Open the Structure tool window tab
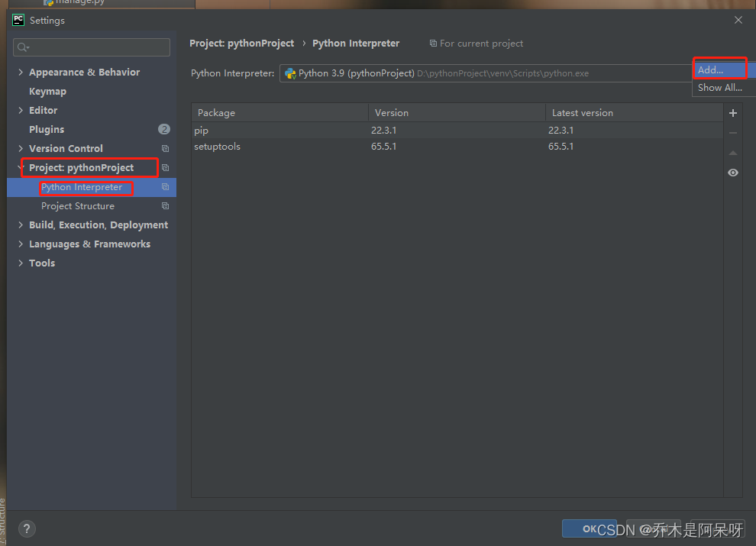This screenshot has width=756, height=546. coord(3,522)
